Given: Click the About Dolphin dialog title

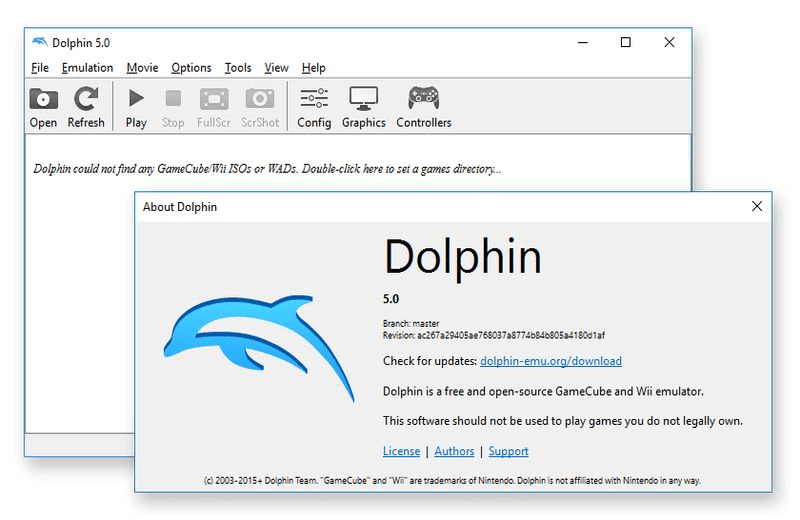Looking at the screenshot, I should point(180,207).
